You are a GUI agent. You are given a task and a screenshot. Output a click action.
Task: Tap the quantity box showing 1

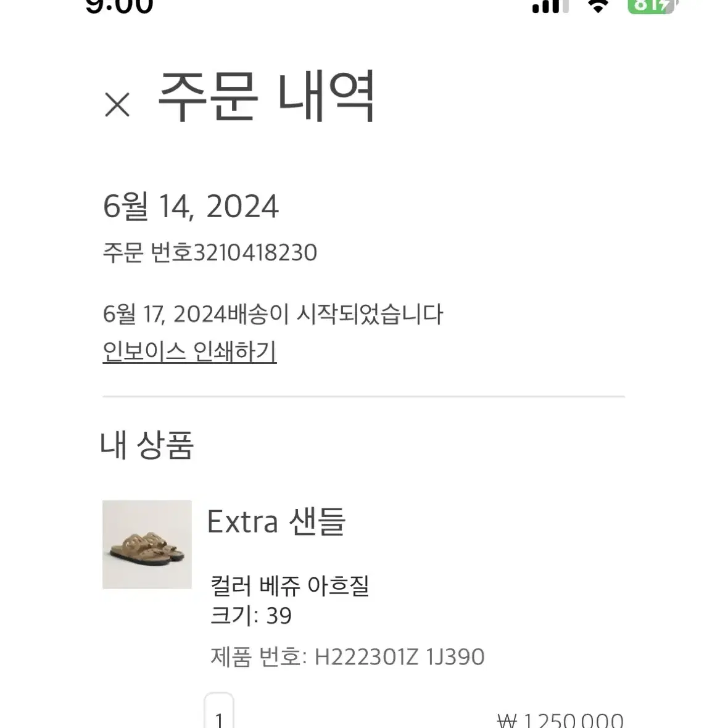(x=218, y=711)
